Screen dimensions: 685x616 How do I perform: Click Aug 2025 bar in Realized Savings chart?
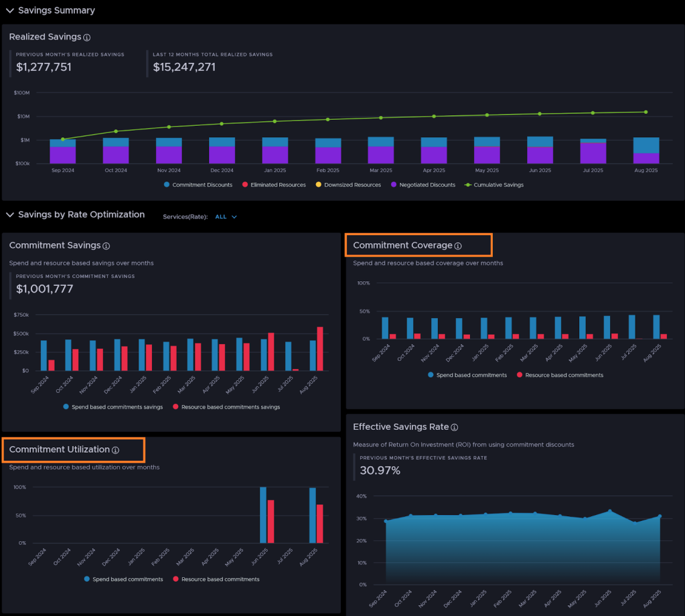[645, 151]
